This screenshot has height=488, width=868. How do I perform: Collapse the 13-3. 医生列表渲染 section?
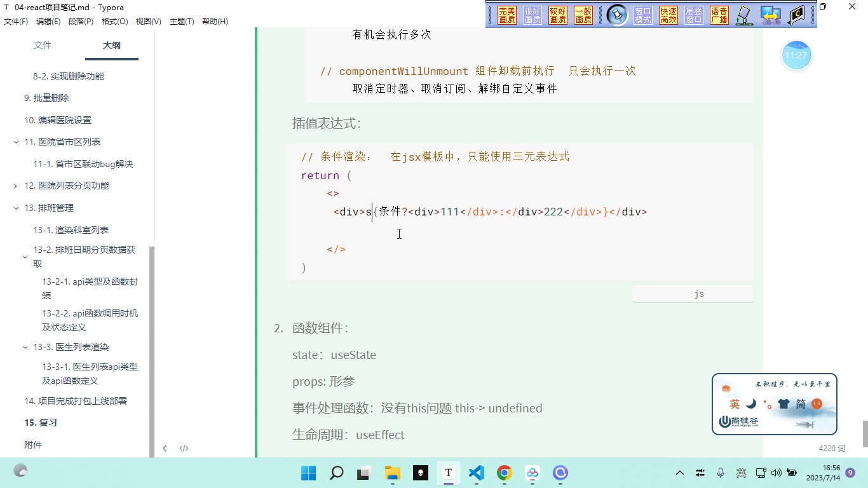tap(25, 348)
